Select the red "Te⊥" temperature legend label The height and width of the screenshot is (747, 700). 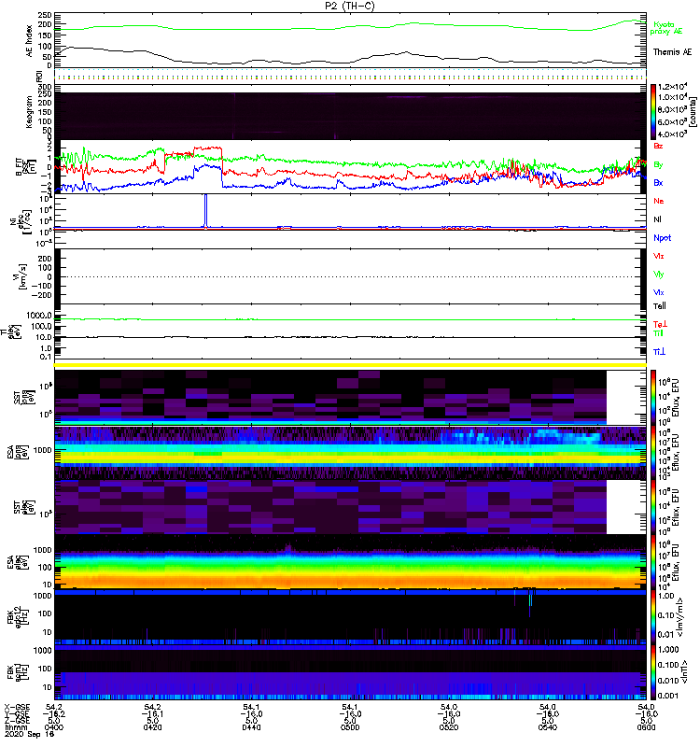click(660, 324)
